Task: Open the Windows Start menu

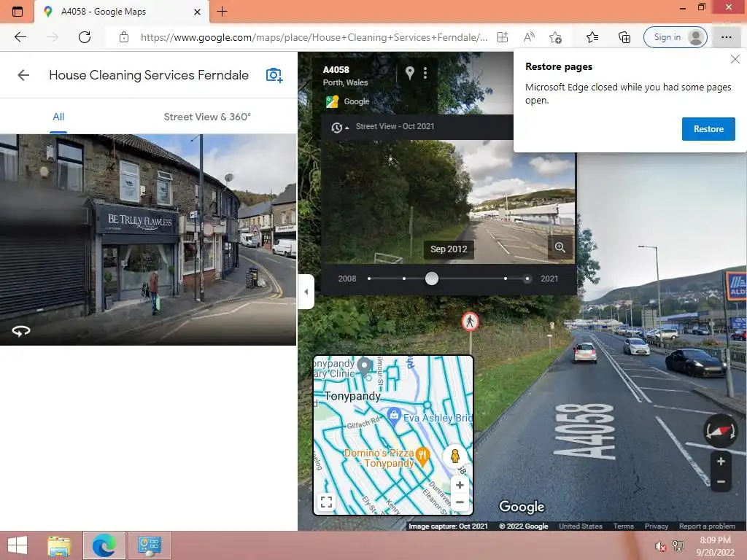Action: tap(18, 545)
